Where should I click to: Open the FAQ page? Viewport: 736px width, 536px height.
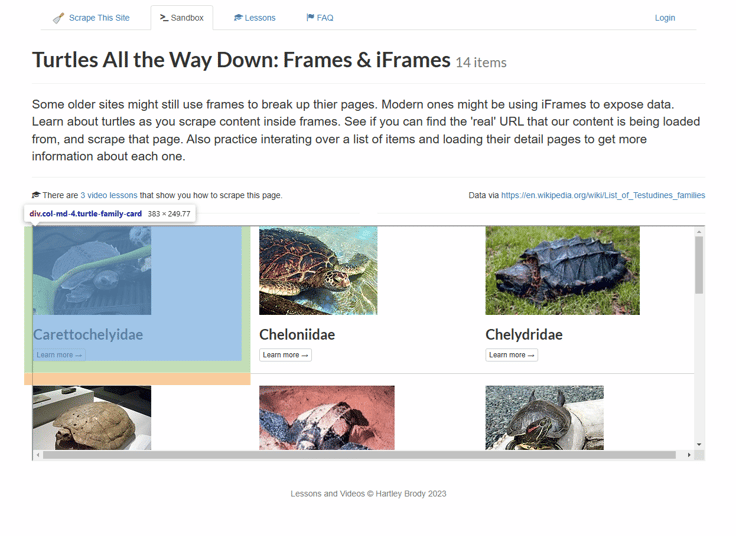(320, 18)
